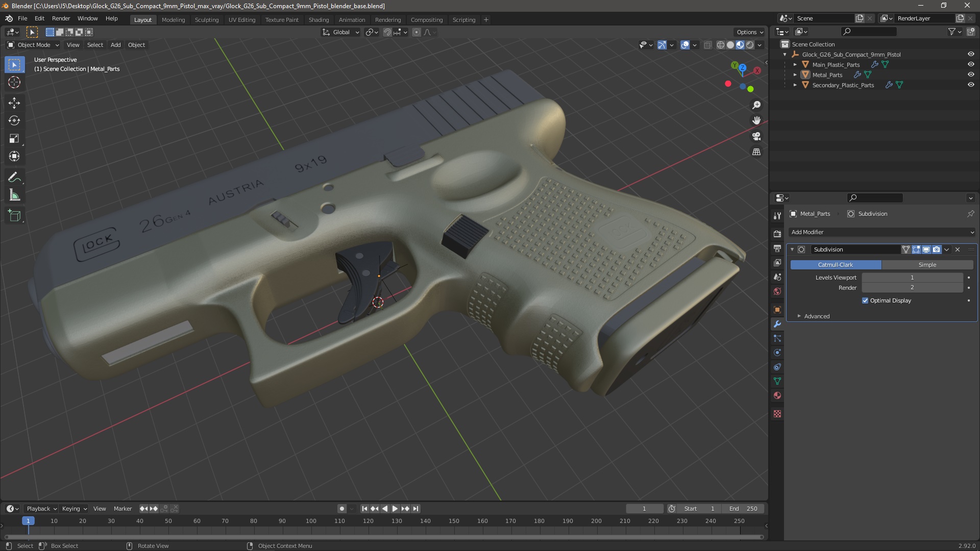Open the Object Constraints properties tab
Image resolution: width=980 pixels, height=551 pixels.
pos(777,367)
